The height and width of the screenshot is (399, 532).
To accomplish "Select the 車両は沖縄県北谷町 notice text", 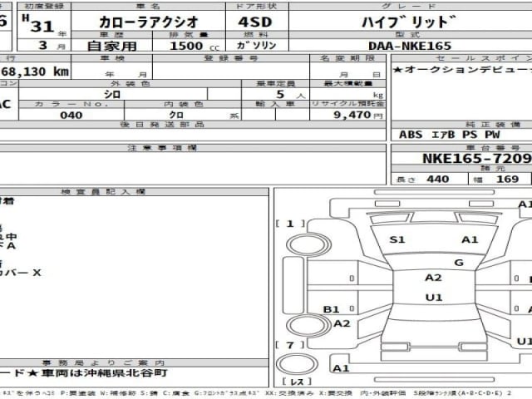I will pos(105,373).
